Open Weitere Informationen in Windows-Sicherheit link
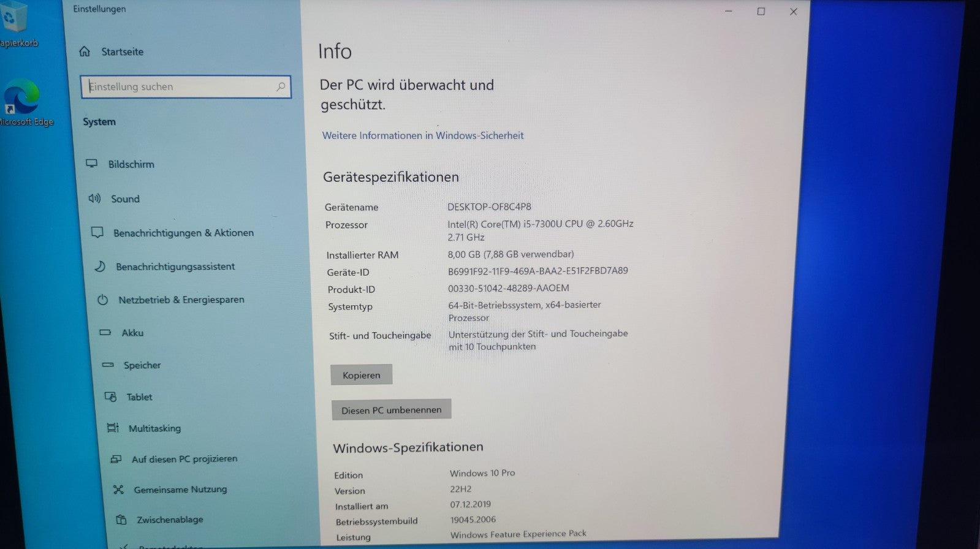Viewport: 980px width, 549px height. click(423, 135)
